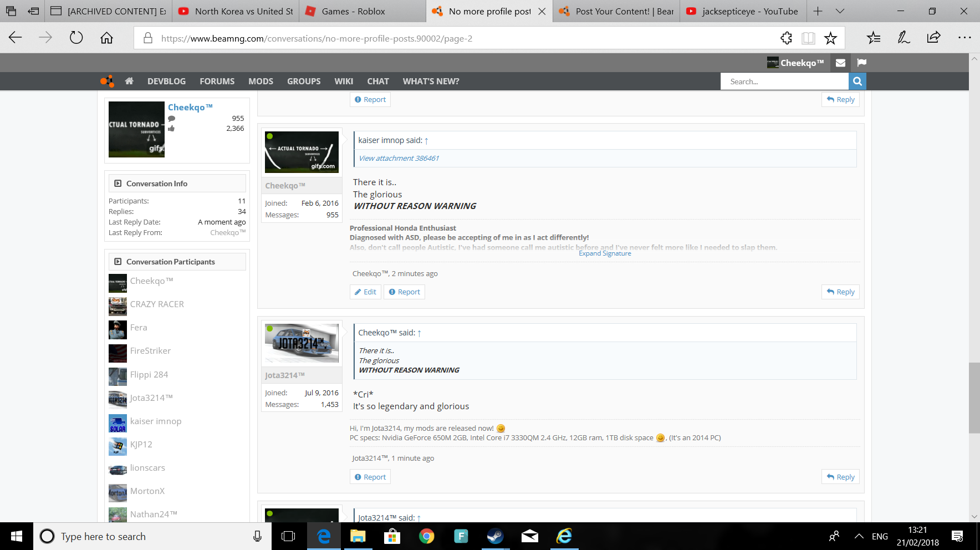Jump to kaiser imnop's quoted post arrow

pyautogui.click(x=426, y=141)
